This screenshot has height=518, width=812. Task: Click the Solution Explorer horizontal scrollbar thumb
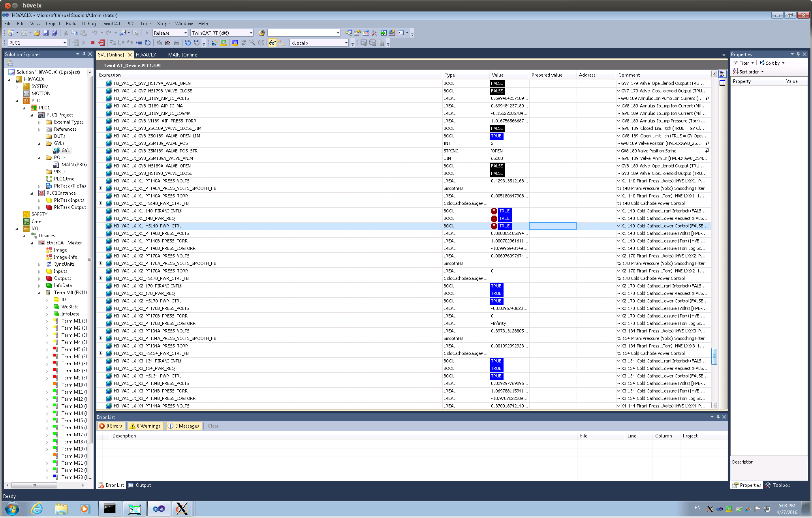coord(34,485)
